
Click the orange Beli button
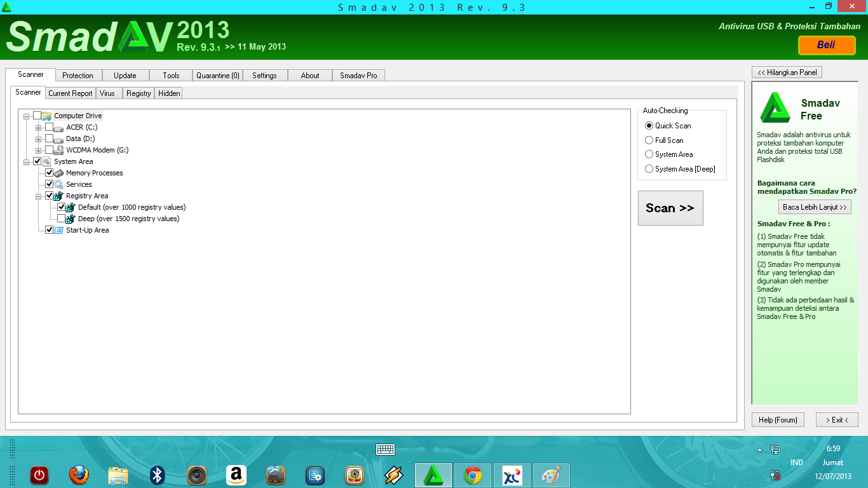(x=827, y=45)
